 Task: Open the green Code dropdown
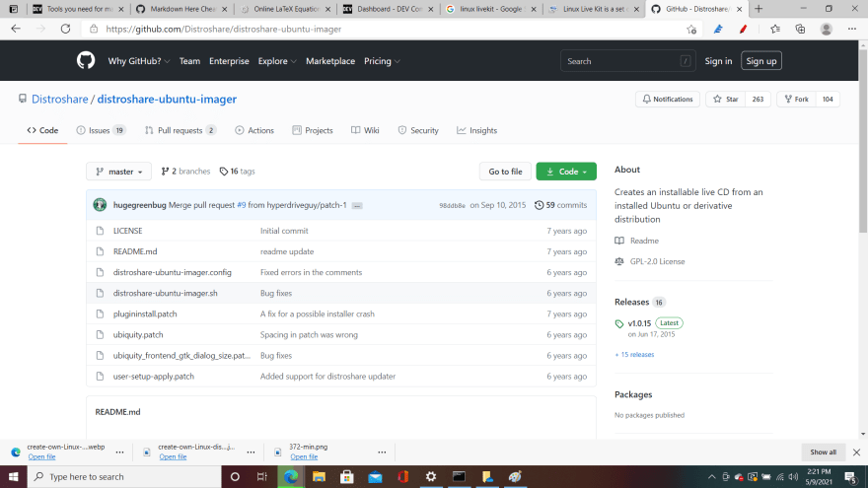coord(566,172)
